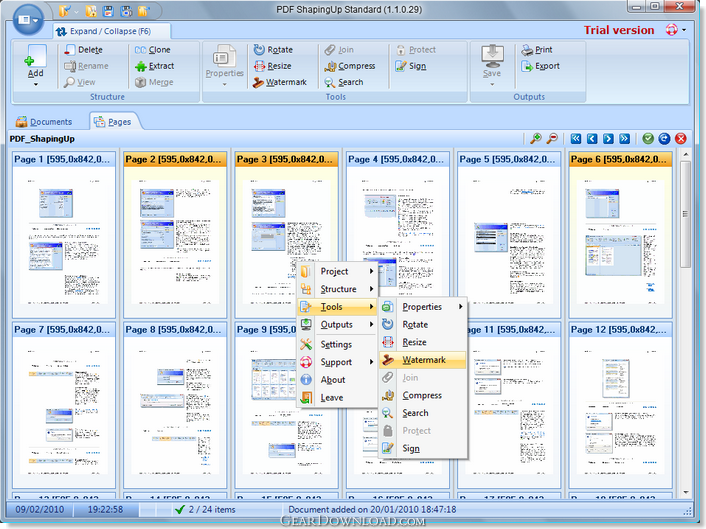
Task: Click the Save icon in Outputs group
Action: click(x=492, y=56)
